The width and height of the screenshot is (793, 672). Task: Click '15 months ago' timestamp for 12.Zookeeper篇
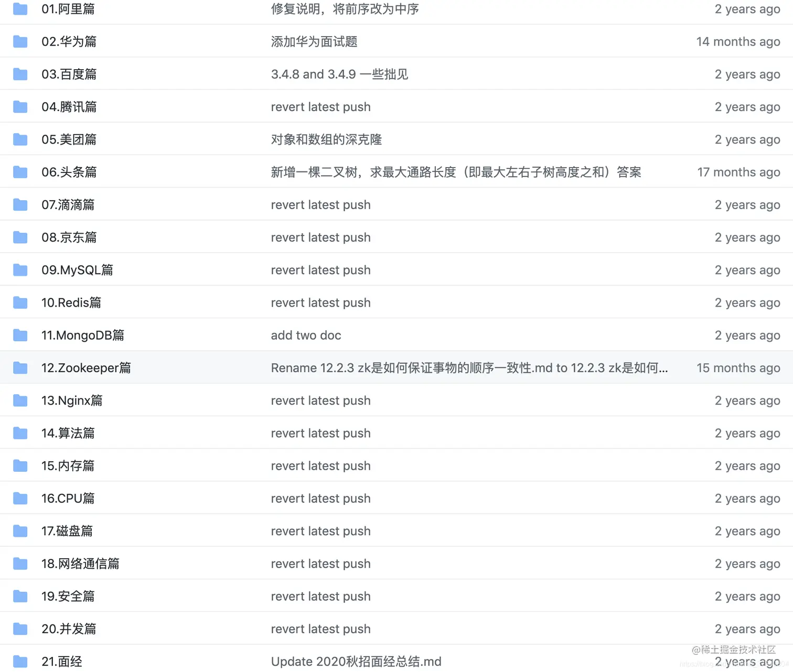click(x=738, y=368)
